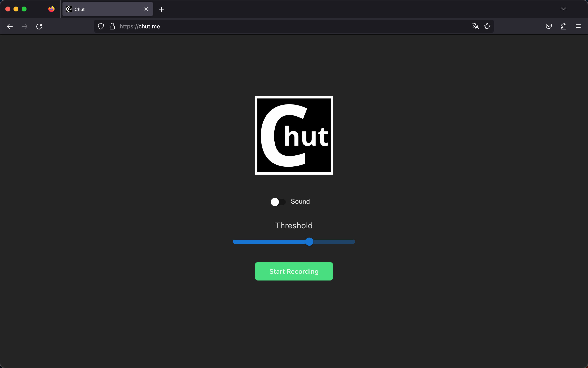This screenshot has height=368, width=588.
Task: Go back using the browser back arrow
Action: coord(10,26)
